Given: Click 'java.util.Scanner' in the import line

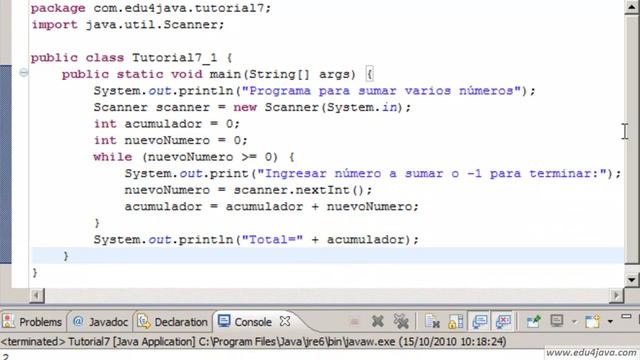Looking at the screenshot, I should pyautogui.click(x=151, y=24).
